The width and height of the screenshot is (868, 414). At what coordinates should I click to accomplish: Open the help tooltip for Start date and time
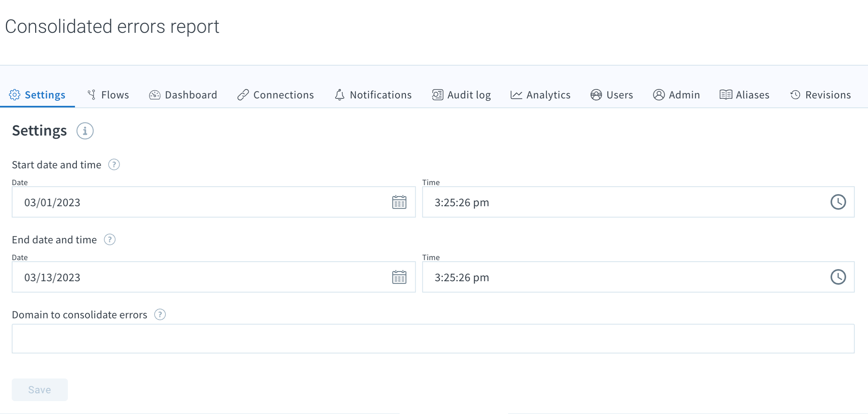click(114, 164)
